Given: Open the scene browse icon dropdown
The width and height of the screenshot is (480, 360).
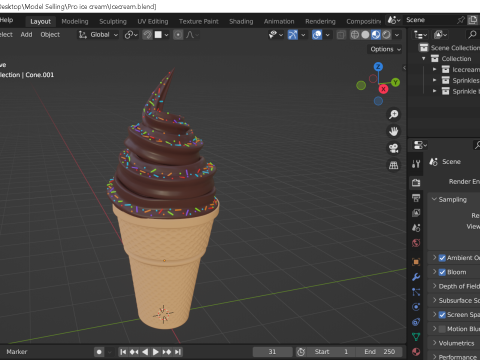Looking at the screenshot, I should pos(394,20).
